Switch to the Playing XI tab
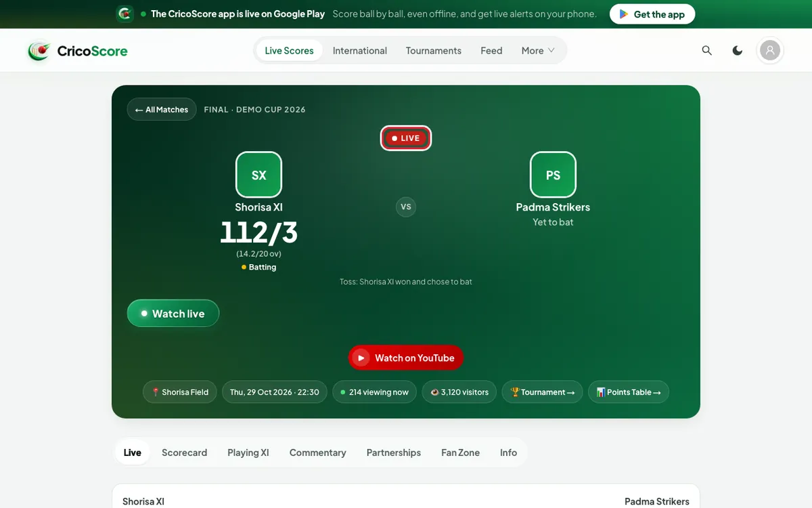 click(248, 452)
